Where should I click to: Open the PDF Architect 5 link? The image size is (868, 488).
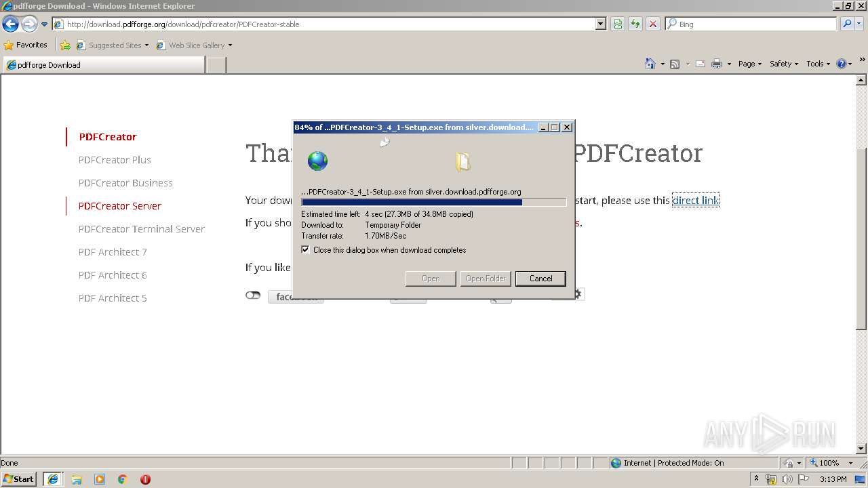pos(113,298)
